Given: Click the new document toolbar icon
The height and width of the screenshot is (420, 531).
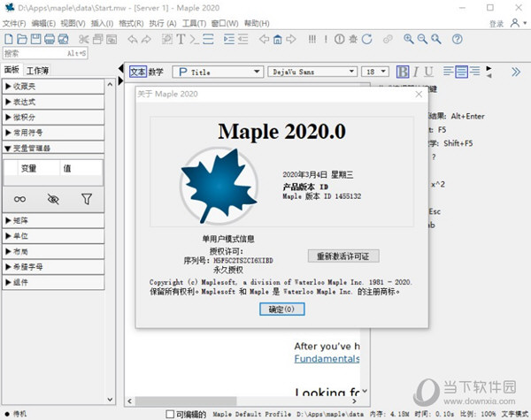Looking at the screenshot, I should (9, 39).
